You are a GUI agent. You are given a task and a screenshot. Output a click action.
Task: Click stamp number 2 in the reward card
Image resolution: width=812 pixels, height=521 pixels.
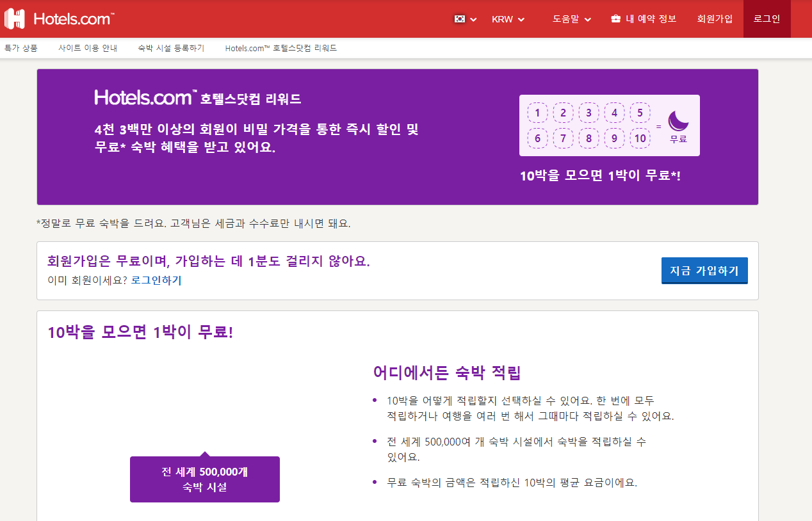pos(563,113)
